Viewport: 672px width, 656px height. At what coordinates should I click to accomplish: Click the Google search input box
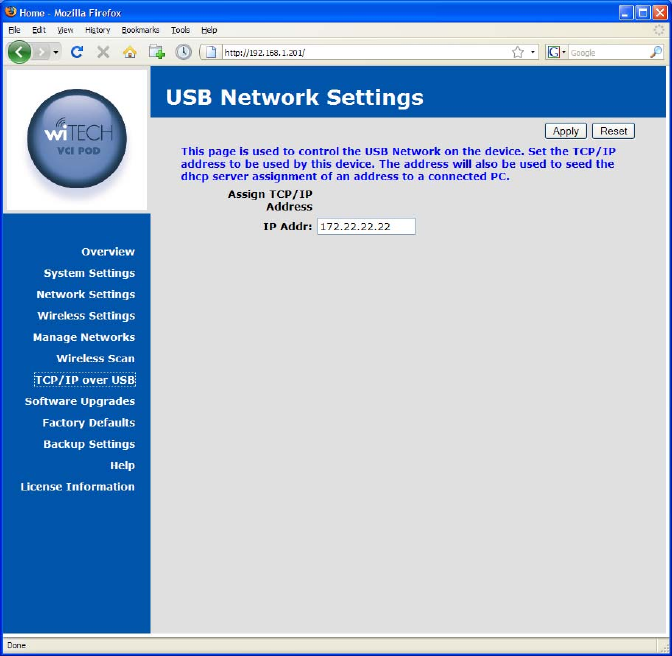[x=608, y=53]
